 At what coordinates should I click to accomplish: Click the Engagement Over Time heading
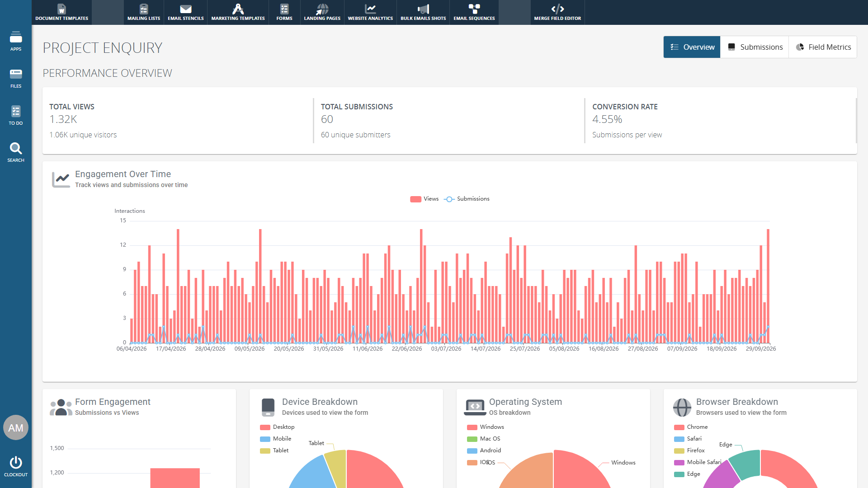tap(123, 174)
